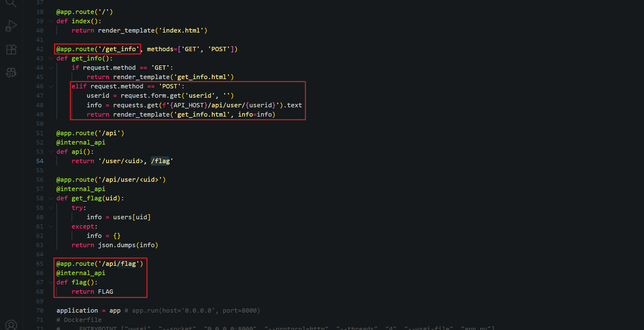Viewport: 644px width, 330px height.
Task: Collapse the api() function at line 53
Action: (x=51, y=152)
